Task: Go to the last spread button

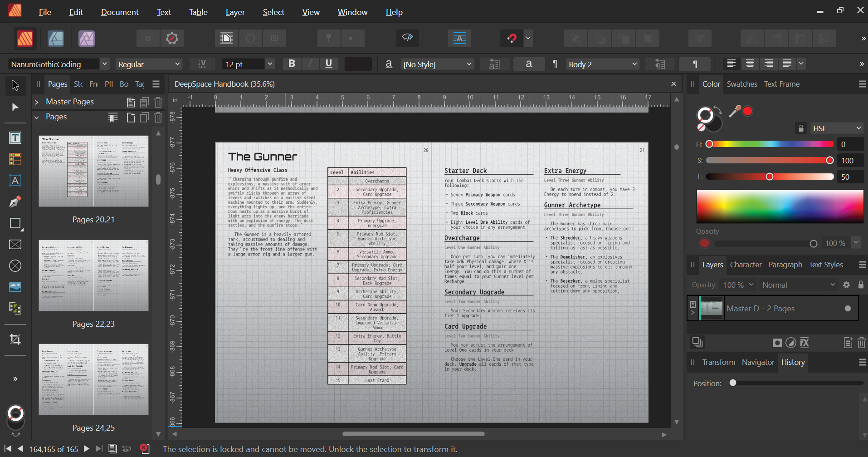Action: pos(99,449)
